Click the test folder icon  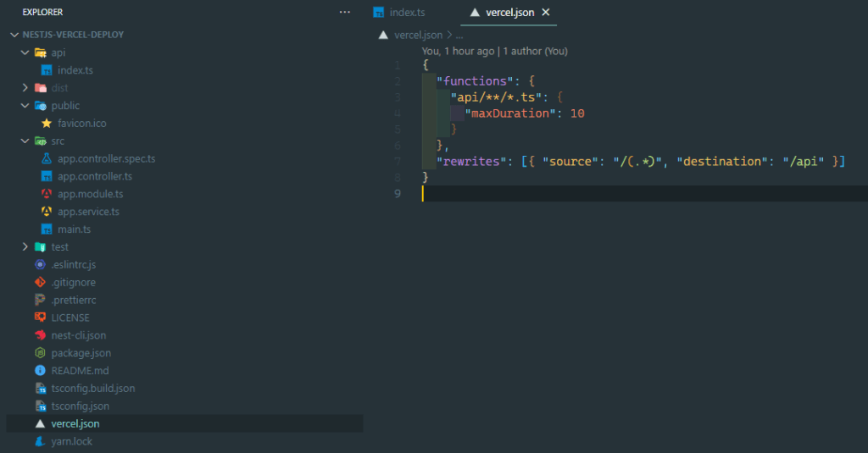41,246
